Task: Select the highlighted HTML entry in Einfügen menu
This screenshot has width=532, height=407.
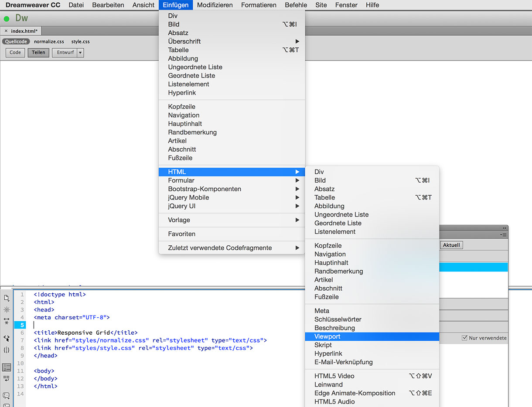Action: (x=232, y=172)
